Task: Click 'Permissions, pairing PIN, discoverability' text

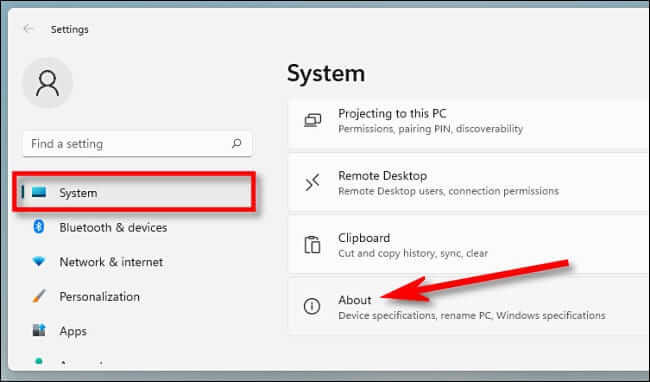Action: click(430, 129)
